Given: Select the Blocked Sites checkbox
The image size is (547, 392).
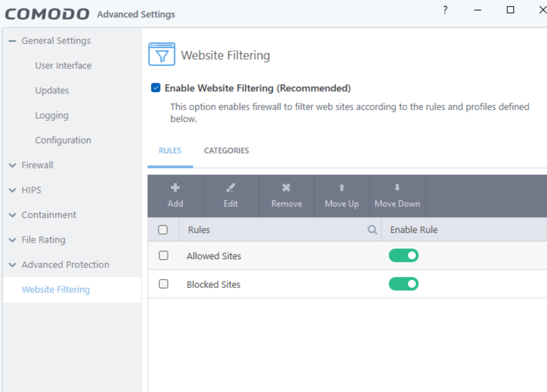Looking at the screenshot, I should coord(164,284).
